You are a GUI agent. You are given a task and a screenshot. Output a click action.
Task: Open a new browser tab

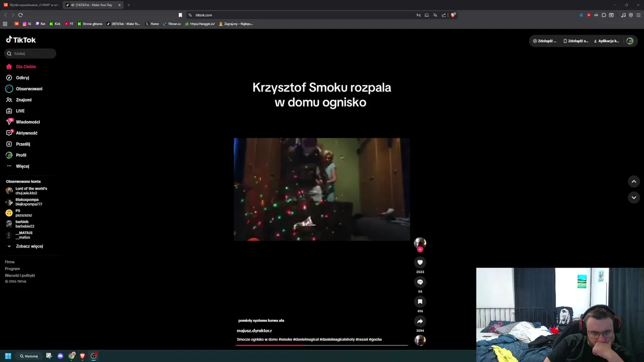(128, 5)
